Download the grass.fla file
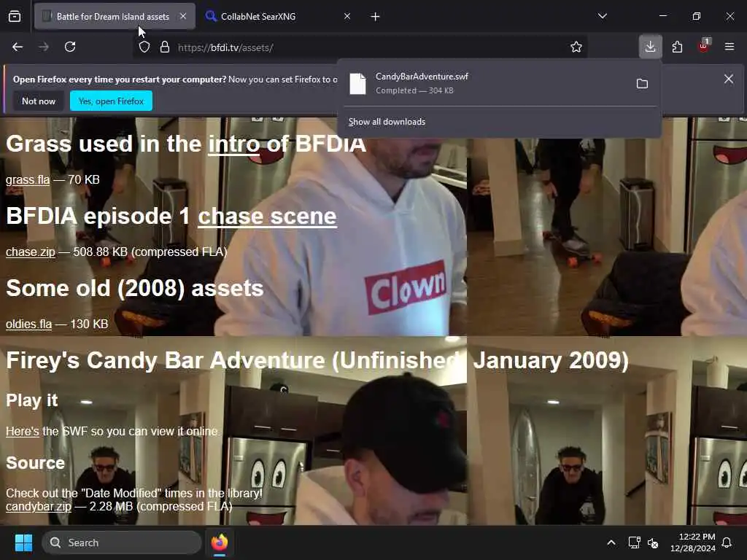The width and height of the screenshot is (747, 560). coord(28,179)
